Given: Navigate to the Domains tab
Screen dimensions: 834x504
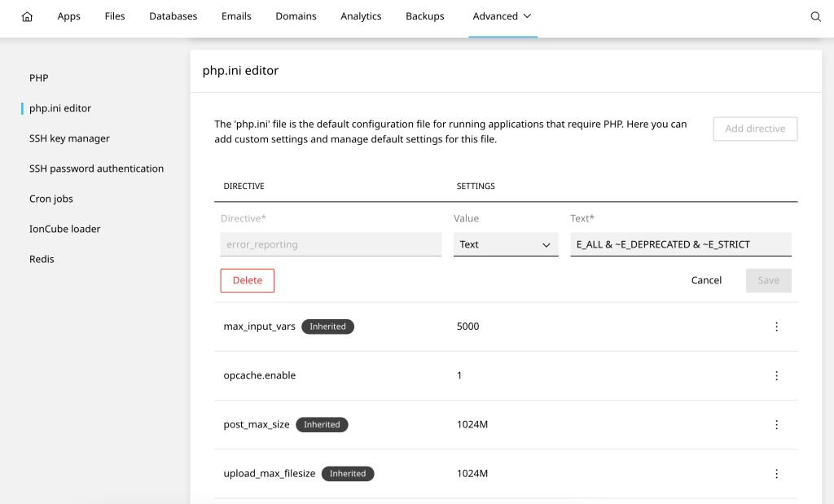Looking at the screenshot, I should (x=296, y=16).
